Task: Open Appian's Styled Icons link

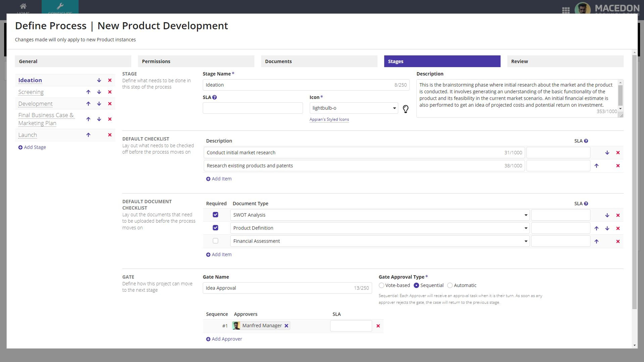Action: (x=329, y=119)
